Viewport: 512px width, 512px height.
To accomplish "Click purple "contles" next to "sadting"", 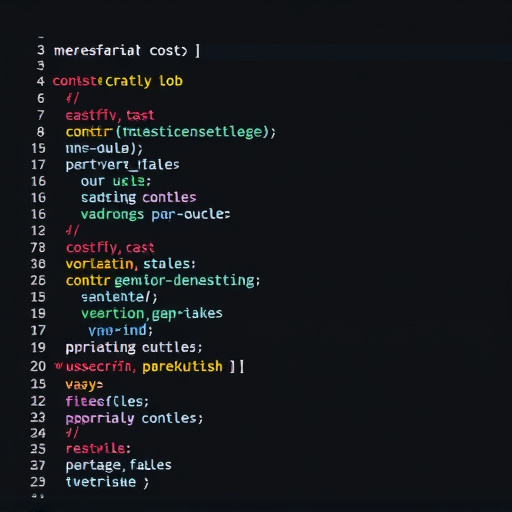I will click(169, 197).
